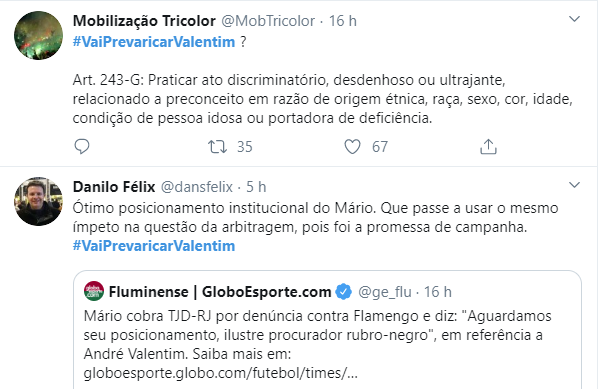Open the @MobTricolor handle
The width and height of the screenshot is (603, 389).
[x=268, y=21]
